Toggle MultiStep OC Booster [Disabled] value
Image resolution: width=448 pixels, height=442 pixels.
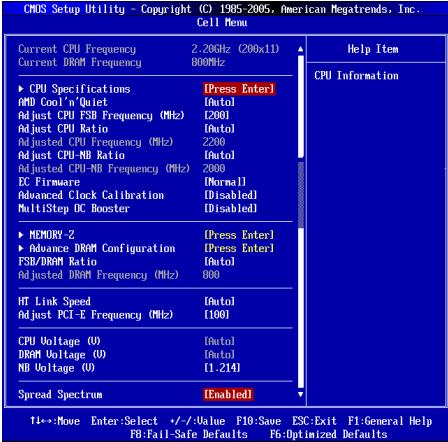click(231, 209)
